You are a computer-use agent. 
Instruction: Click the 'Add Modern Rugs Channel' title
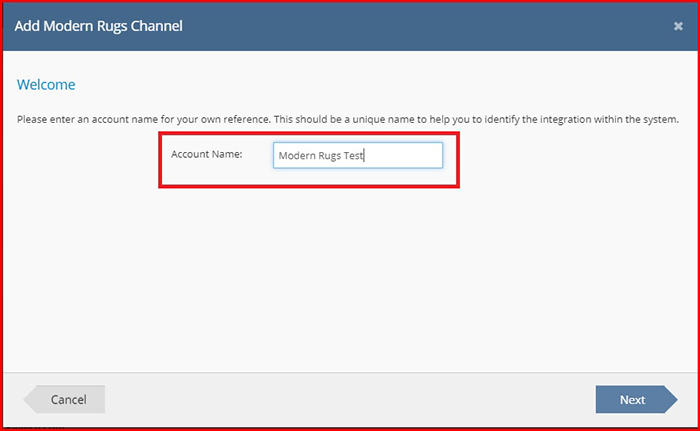coord(99,26)
